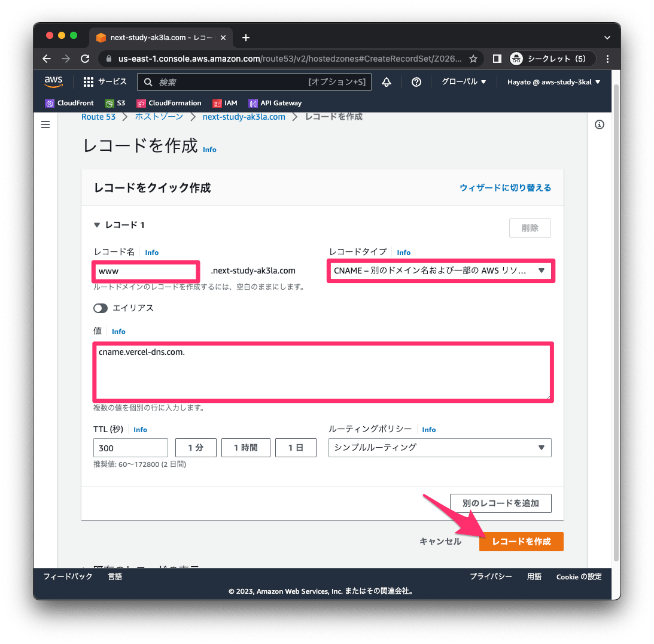
Task: Open the API Gateway shortcut
Action: [x=275, y=103]
